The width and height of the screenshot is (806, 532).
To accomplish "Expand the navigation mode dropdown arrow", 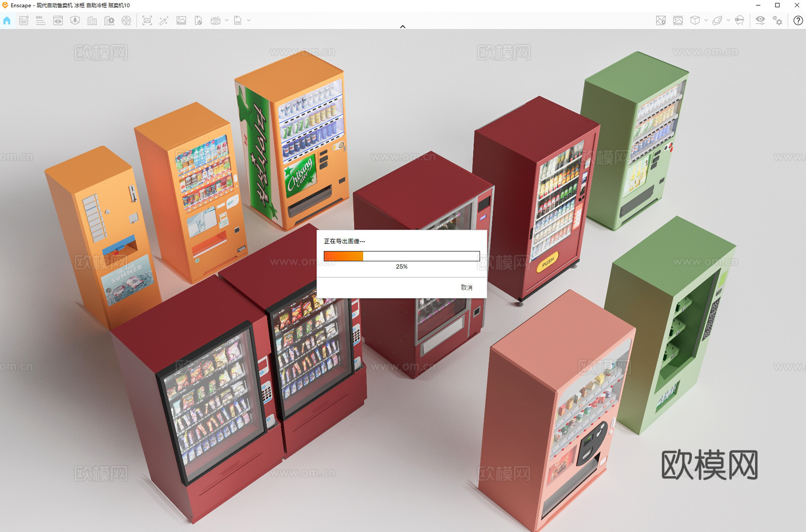I will tap(729, 21).
